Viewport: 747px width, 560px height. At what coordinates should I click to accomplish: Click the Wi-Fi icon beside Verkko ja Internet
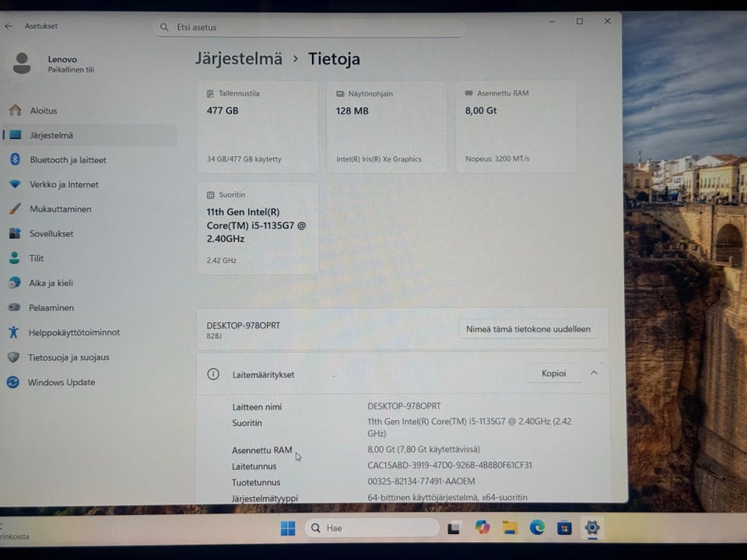click(x=15, y=184)
